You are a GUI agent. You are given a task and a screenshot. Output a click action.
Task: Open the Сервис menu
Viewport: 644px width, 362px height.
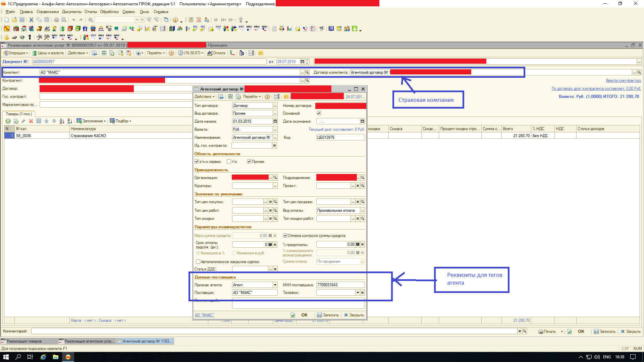(129, 12)
